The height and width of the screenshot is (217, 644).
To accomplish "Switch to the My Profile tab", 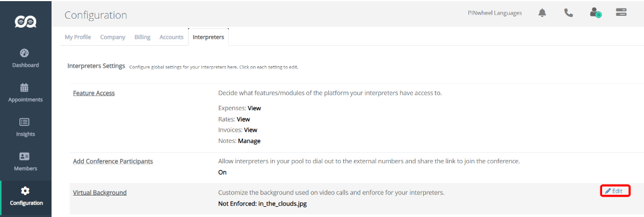I will coord(78,37).
